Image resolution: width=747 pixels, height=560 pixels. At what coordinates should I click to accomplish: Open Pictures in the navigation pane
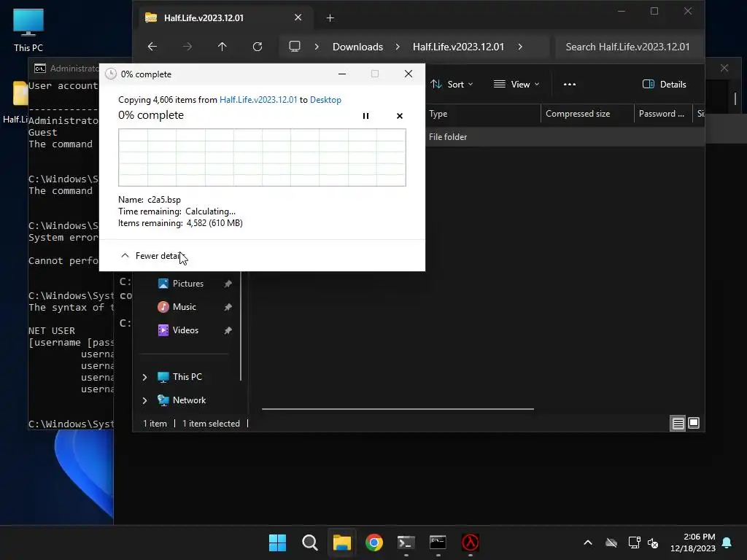tap(187, 284)
